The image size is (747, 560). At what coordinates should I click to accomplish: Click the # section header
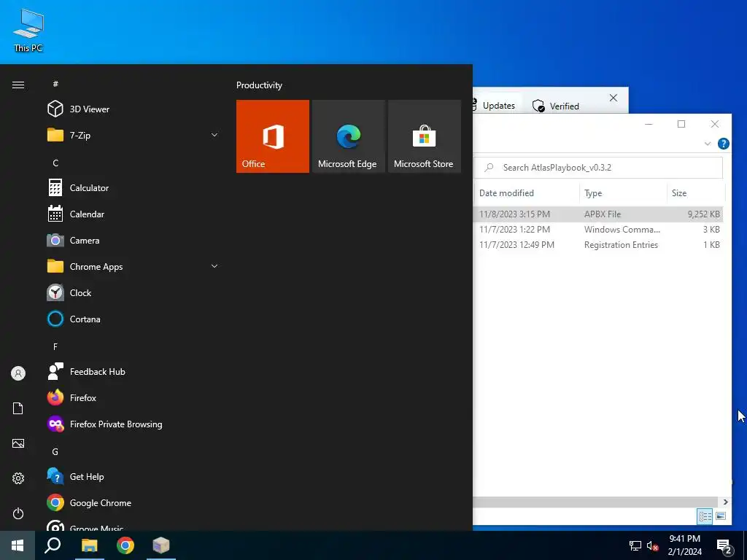pos(55,84)
